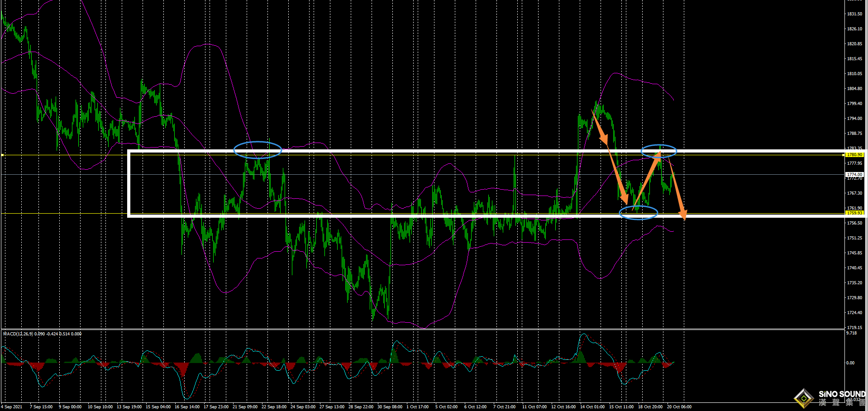Click the 14 Oct 01:00 time axis label
This screenshot has width=868, height=411.
[x=592, y=407]
